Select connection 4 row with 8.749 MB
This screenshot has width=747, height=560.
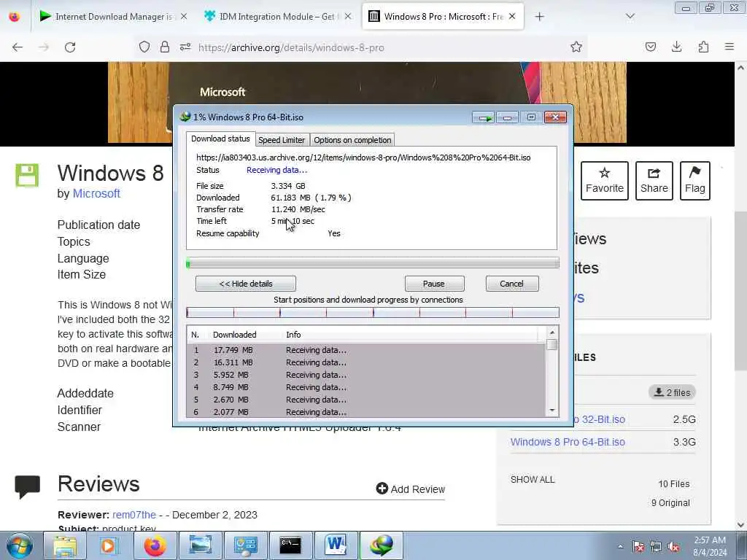[366, 387]
